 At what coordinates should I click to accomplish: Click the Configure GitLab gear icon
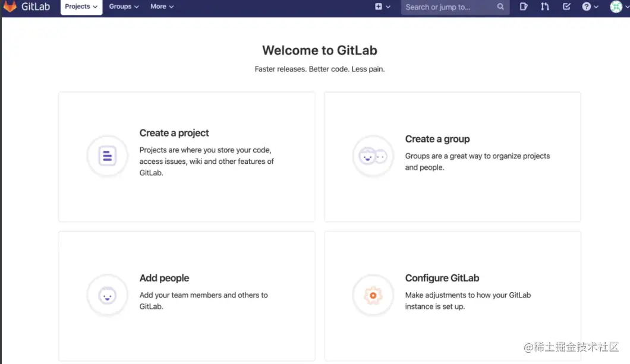[x=373, y=295]
